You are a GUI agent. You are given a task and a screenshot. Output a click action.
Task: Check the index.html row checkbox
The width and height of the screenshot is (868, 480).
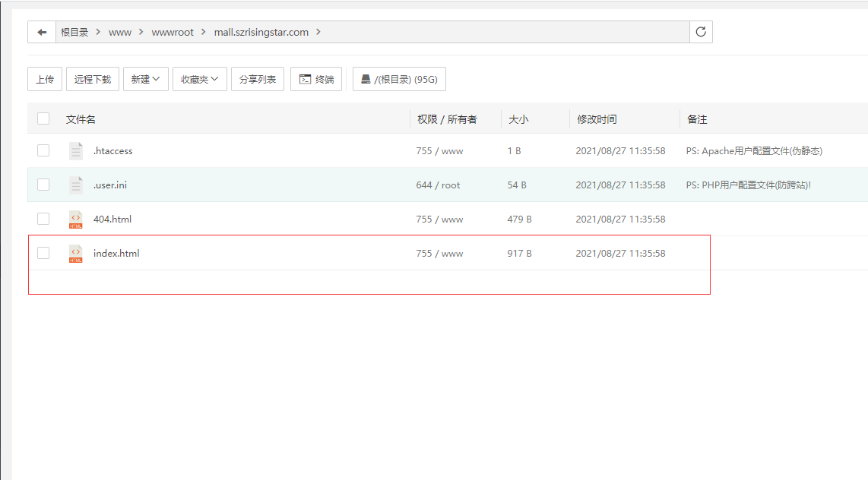[x=43, y=253]
